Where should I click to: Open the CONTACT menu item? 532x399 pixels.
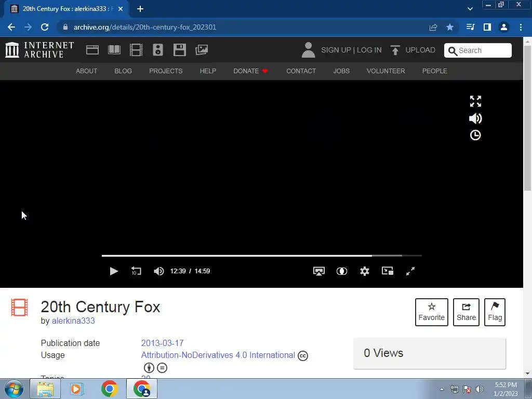tap(301, 71)
